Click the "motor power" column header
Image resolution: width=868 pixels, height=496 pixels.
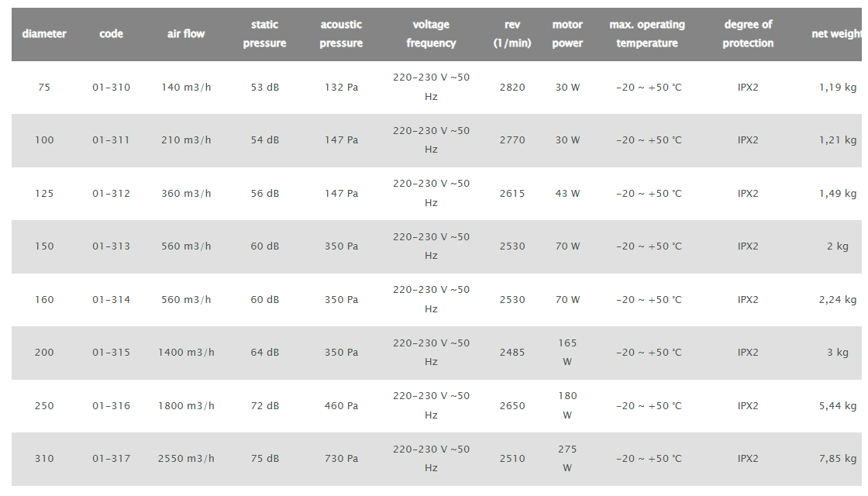[x=567, y=34]
